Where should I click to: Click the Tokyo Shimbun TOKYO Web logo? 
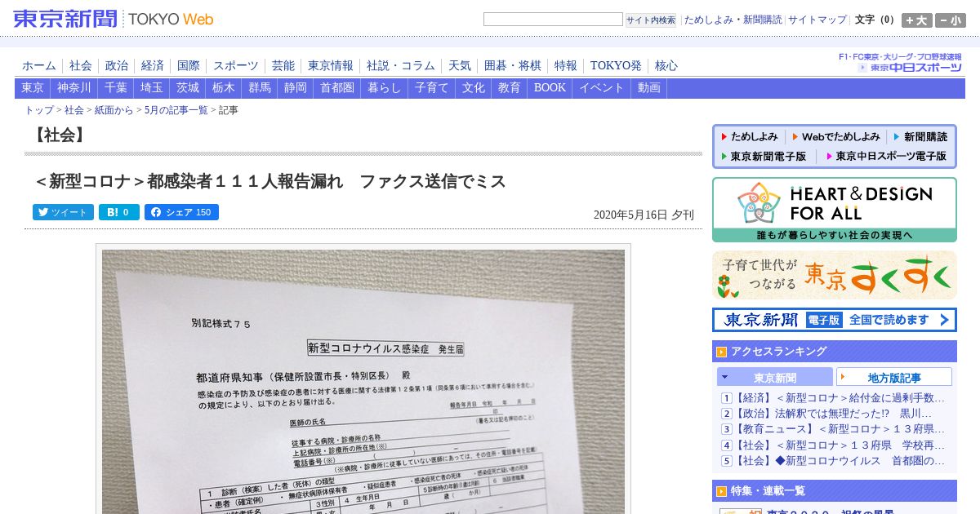pos(114,19)
